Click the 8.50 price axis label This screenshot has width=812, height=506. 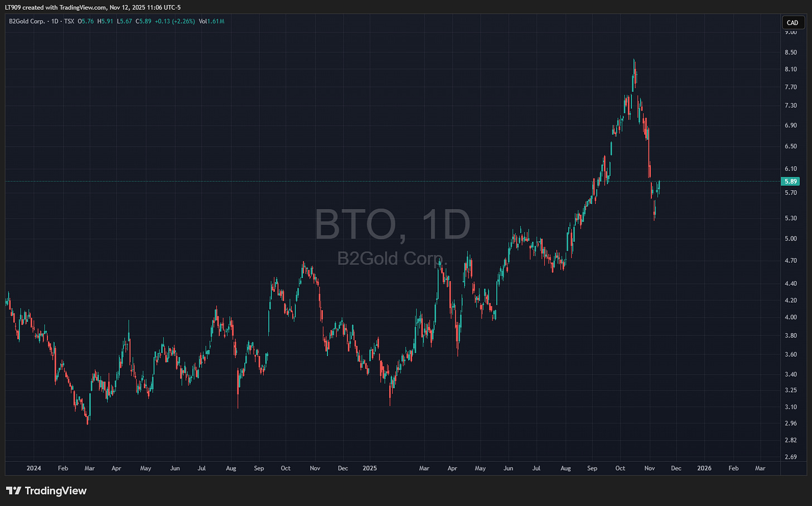click(790, 52)
